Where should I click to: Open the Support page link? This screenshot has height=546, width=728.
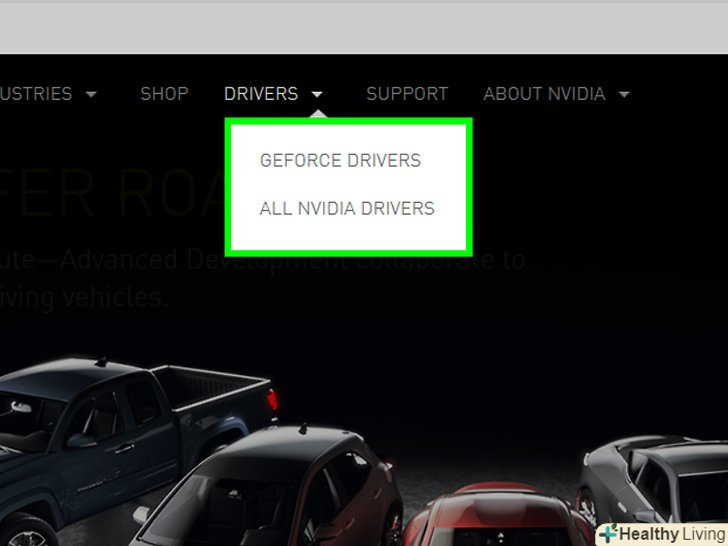click(407, 94)
